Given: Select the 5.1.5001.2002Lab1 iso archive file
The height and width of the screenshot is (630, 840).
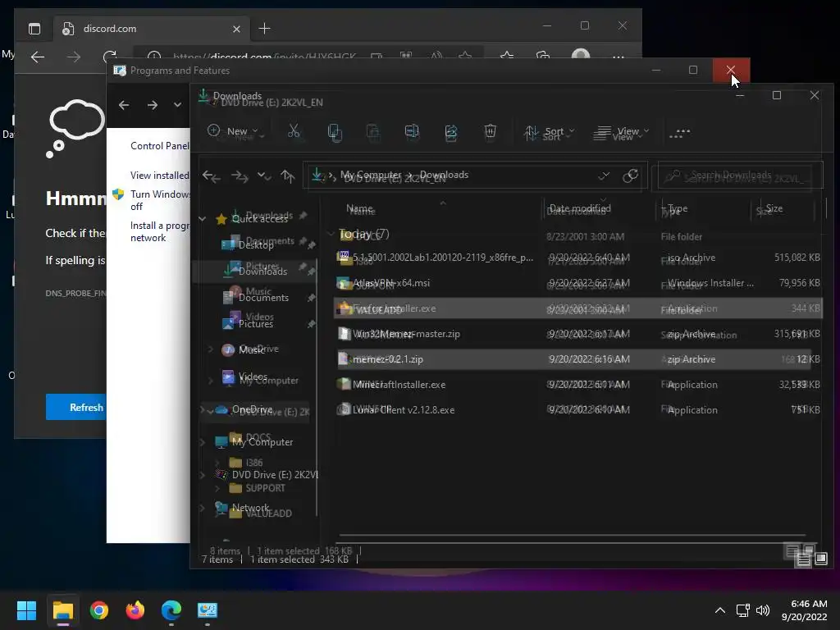Looking at the screenshot, I should 577,257.
